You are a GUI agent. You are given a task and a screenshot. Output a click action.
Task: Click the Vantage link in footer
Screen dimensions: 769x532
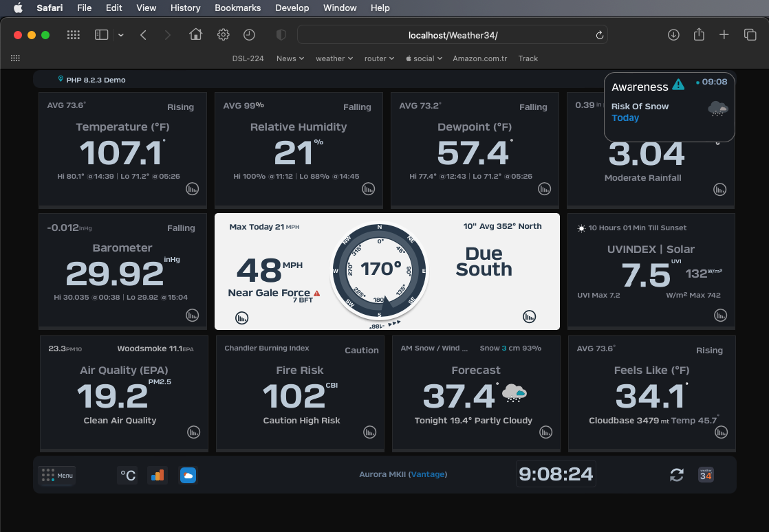point(428,474)
